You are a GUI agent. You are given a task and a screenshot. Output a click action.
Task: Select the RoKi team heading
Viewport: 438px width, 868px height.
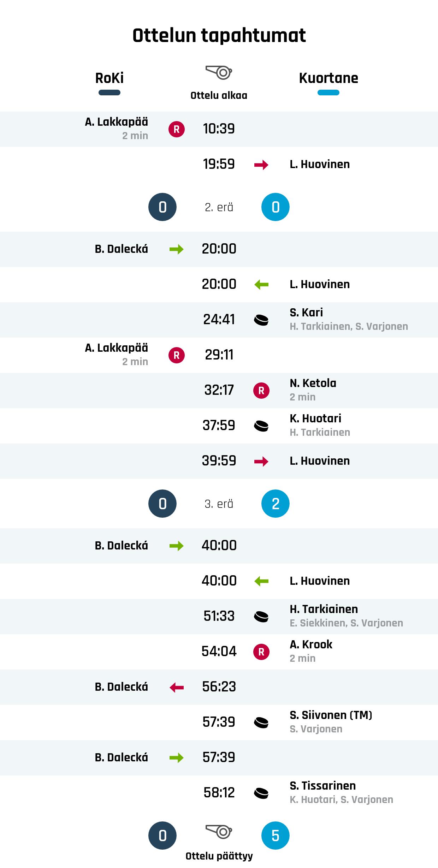coord(109,78)
